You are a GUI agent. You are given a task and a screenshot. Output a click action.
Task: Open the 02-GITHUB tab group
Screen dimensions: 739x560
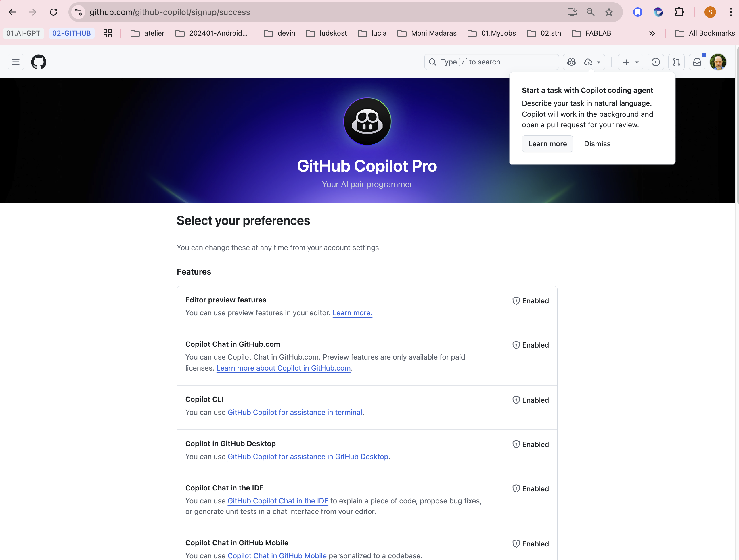72,33
